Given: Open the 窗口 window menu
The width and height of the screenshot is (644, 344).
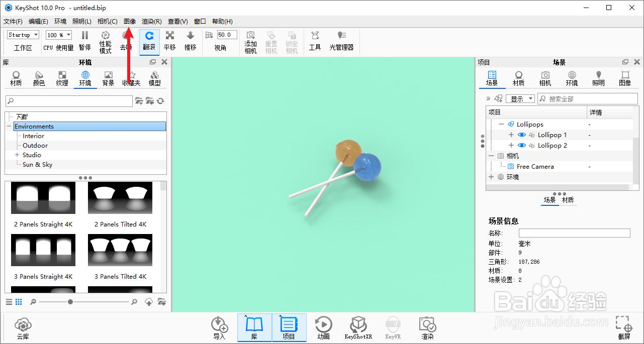Looking at the screenshot, I should 200,22.
